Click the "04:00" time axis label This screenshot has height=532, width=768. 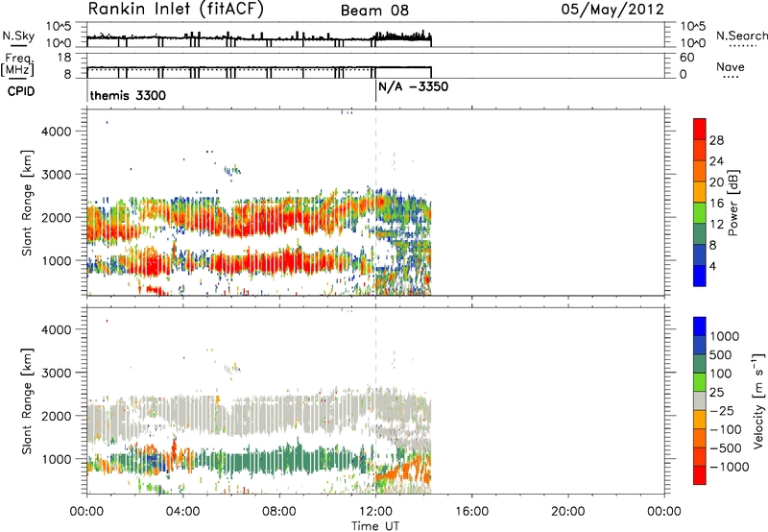pos(183,512)
